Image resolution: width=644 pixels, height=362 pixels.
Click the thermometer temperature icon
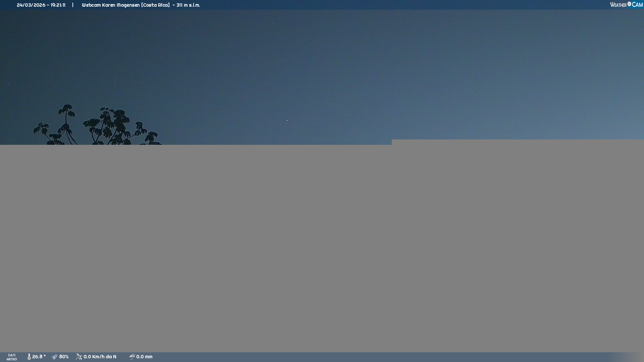coord(29,357)
